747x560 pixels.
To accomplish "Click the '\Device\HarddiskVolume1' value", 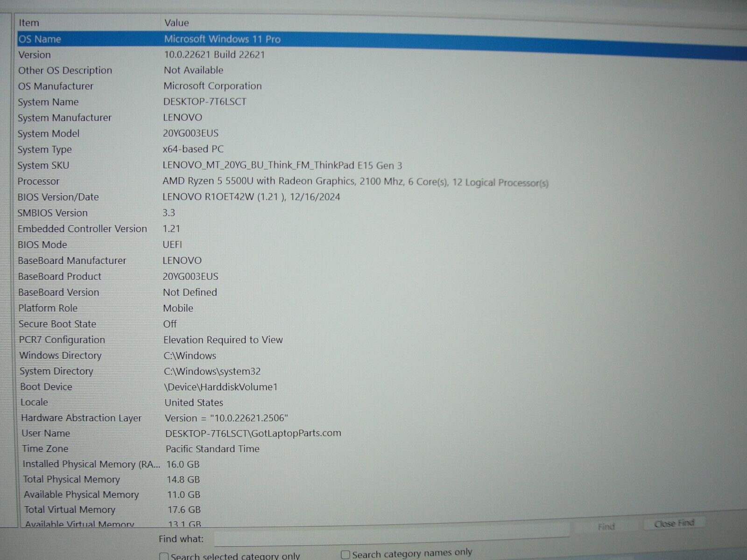I will click(221, 387).
